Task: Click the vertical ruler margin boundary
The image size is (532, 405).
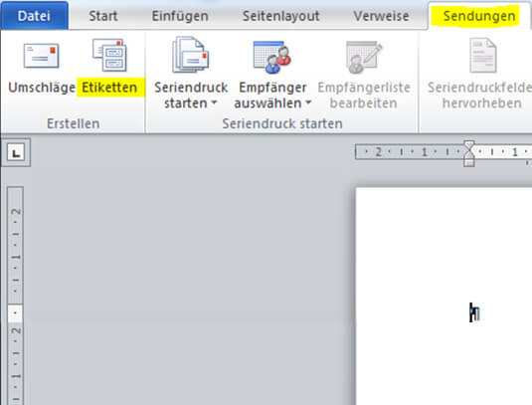Action: pos(15,304)
